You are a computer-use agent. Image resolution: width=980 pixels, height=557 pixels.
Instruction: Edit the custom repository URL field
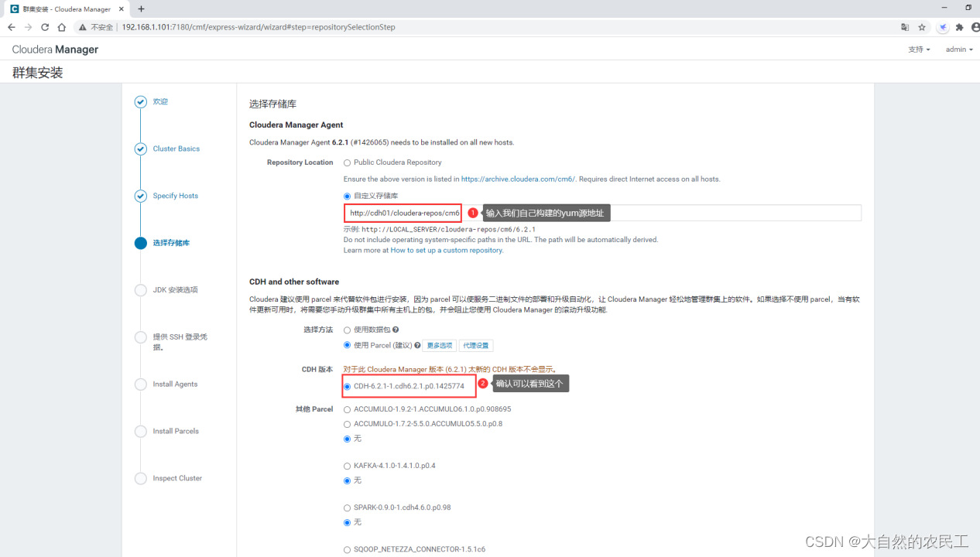[603, 213]
